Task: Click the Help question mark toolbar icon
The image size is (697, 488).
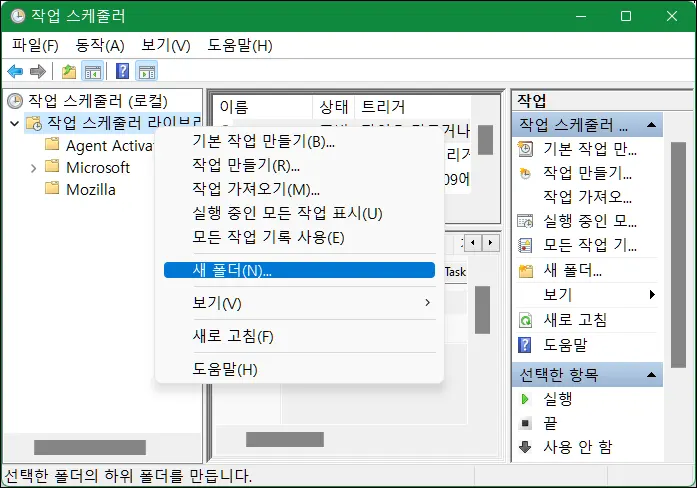Action: tap(122, 71)
